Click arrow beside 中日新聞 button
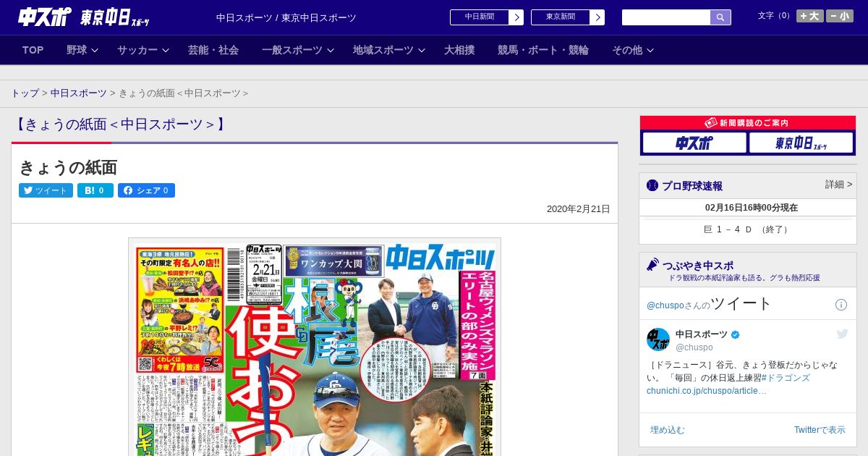The image size is (868, 456). (x=516, y=17)
